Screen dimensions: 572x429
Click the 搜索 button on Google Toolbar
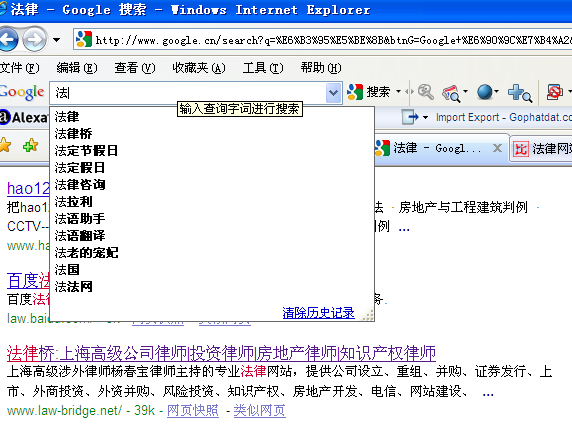click(x=368, y=92)
